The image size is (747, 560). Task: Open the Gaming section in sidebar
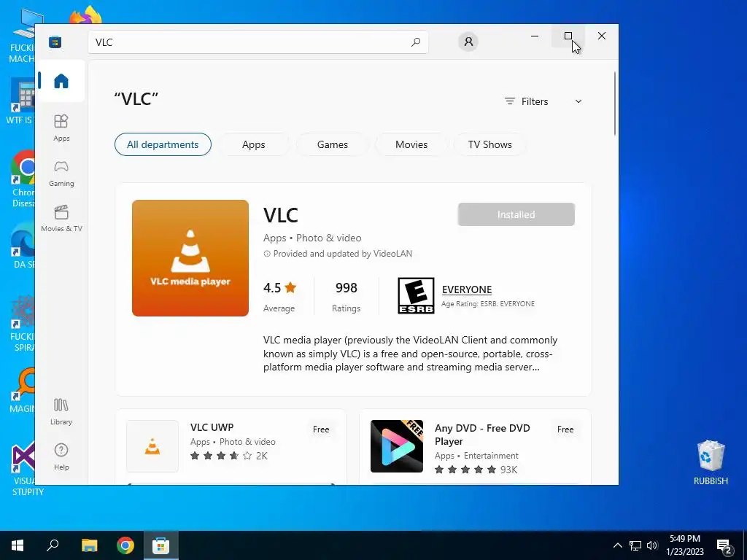click(61, 174)
